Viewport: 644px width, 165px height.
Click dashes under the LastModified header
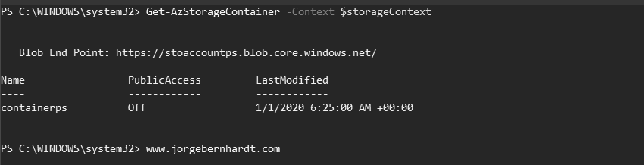pos(292,94)
